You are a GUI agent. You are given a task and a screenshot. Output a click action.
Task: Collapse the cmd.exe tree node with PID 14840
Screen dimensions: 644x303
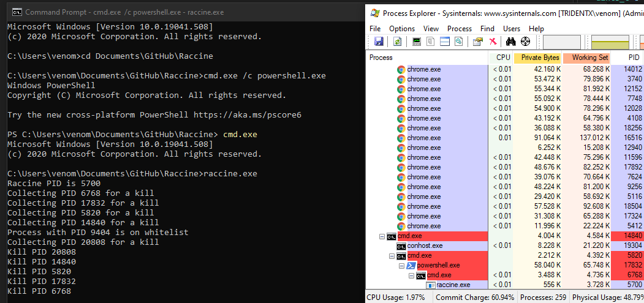click(x=382, y=236)
